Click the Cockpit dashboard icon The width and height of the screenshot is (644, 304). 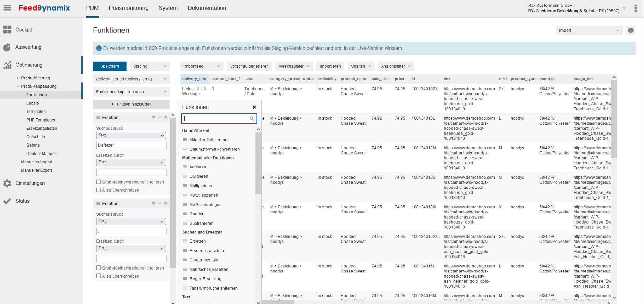pyautogui.click(x=7, y=29)
